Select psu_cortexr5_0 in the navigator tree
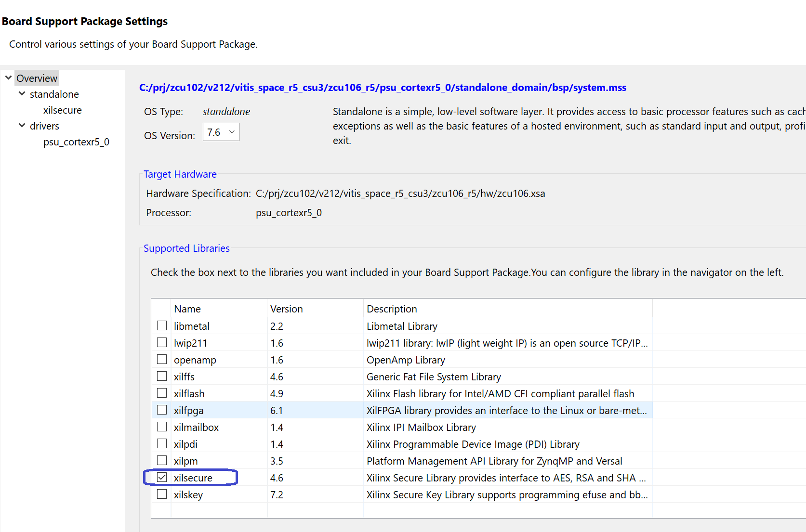806x532 pixels. coord(76,142)
